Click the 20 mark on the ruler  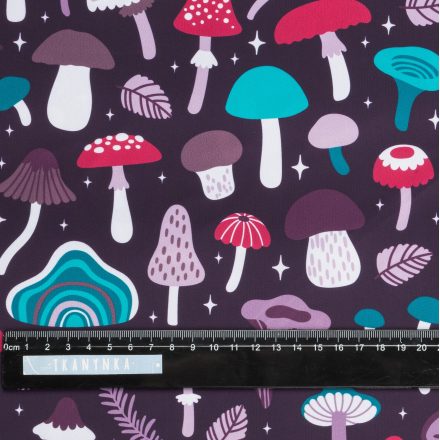(422, 347)
